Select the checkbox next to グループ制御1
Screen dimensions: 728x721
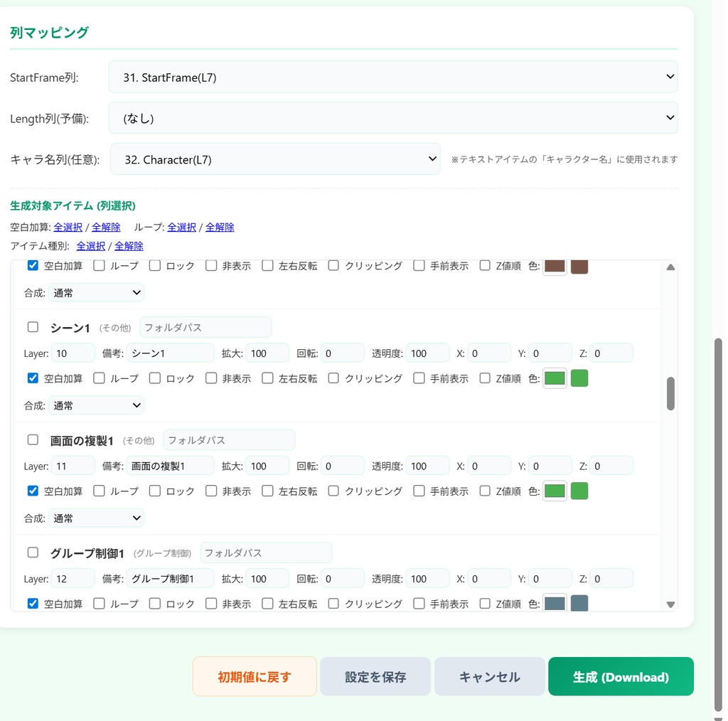pyautogui.click(x=32, y=552)
